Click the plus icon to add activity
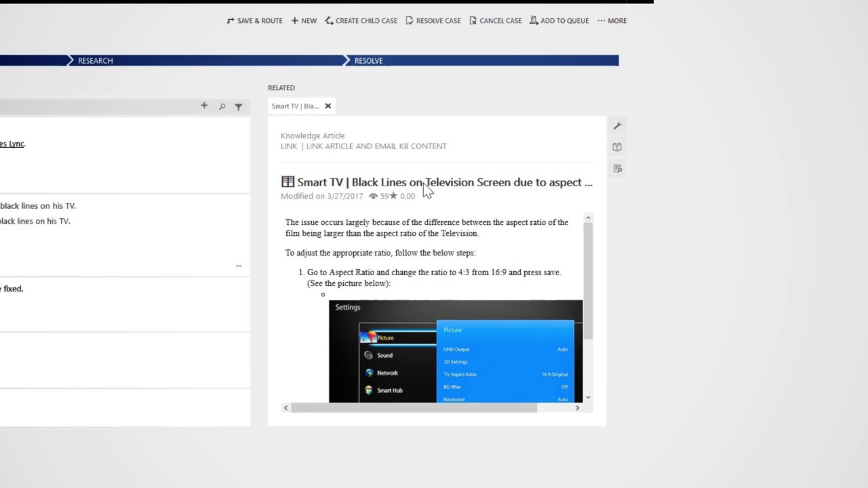This screenshot has height=488, width=868. pos(204,106)
